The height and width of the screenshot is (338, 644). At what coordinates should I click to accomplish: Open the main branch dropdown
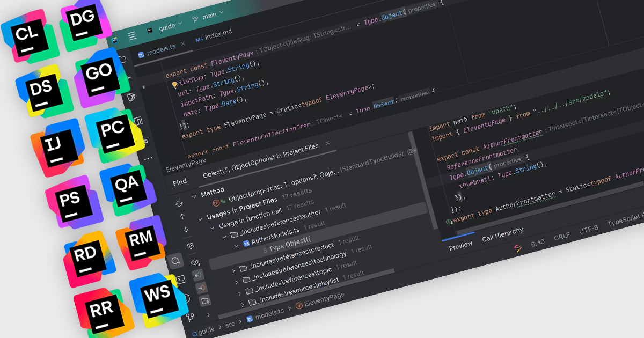coord(207,17)
